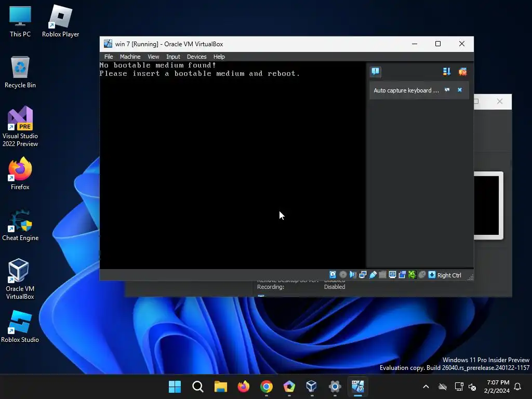532x399 pixels.
Task: Switch to the running win 7 VM taskbar icon
Action: tap(357, 387)
